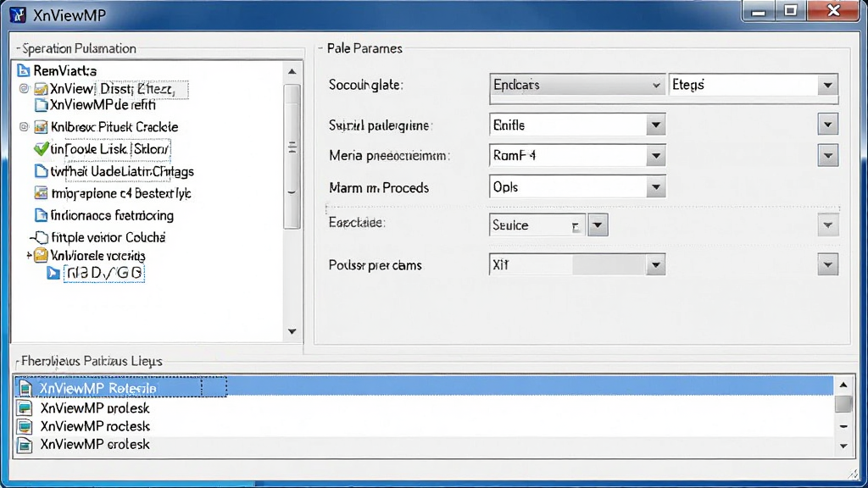Collapse the Knlbrexc Pituek Crackle tree node
The image size is (868, 488).
(24, 127)
